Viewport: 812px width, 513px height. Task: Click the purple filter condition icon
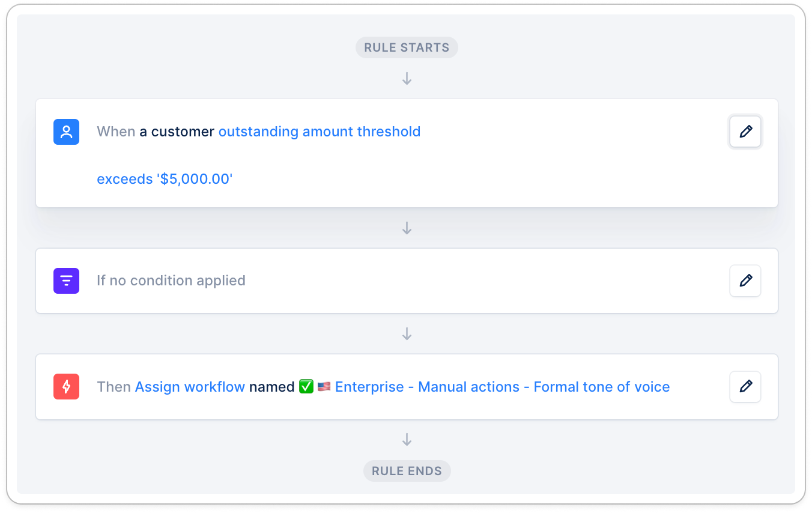click(66, 281)
